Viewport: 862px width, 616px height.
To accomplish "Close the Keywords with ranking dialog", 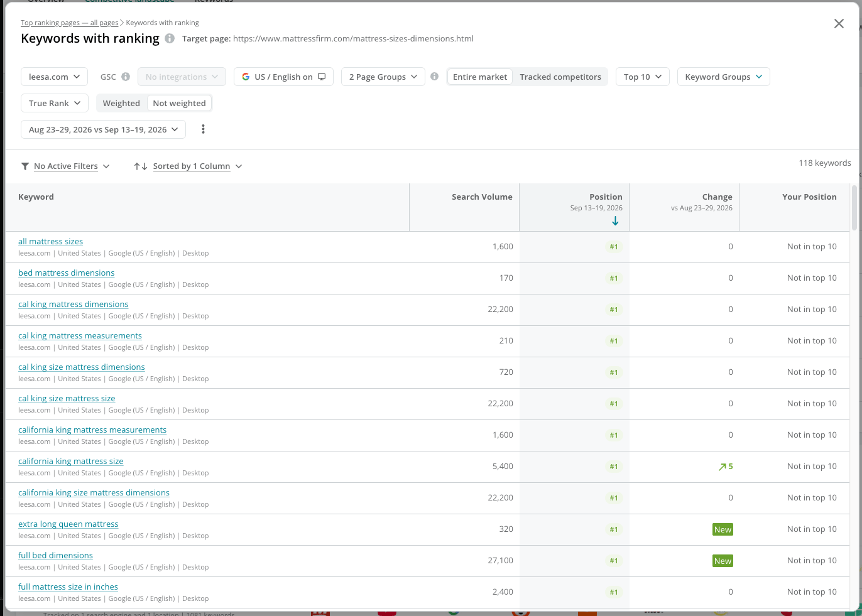I will coord(839,24).
